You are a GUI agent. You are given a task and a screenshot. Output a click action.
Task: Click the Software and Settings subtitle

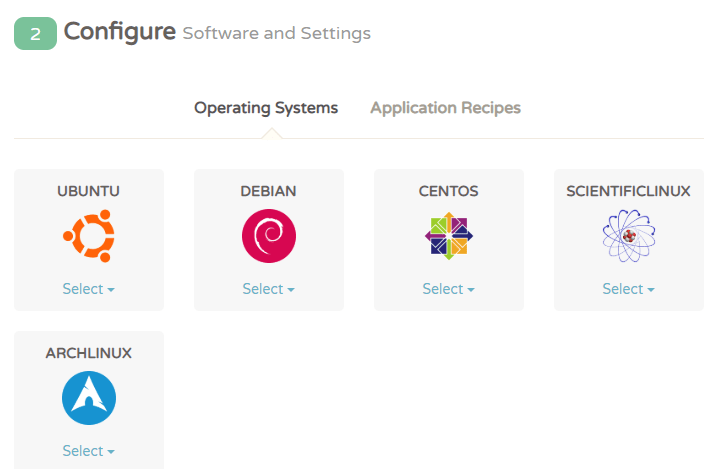click(x=276, y=34)
